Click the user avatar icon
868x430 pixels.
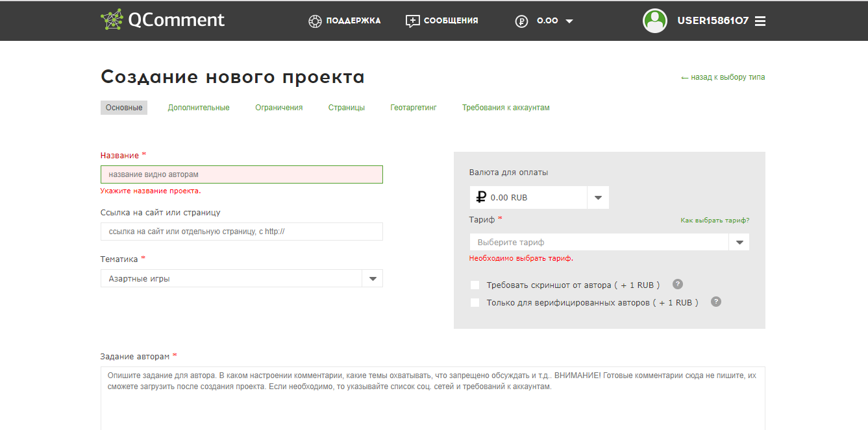[655, 20]
